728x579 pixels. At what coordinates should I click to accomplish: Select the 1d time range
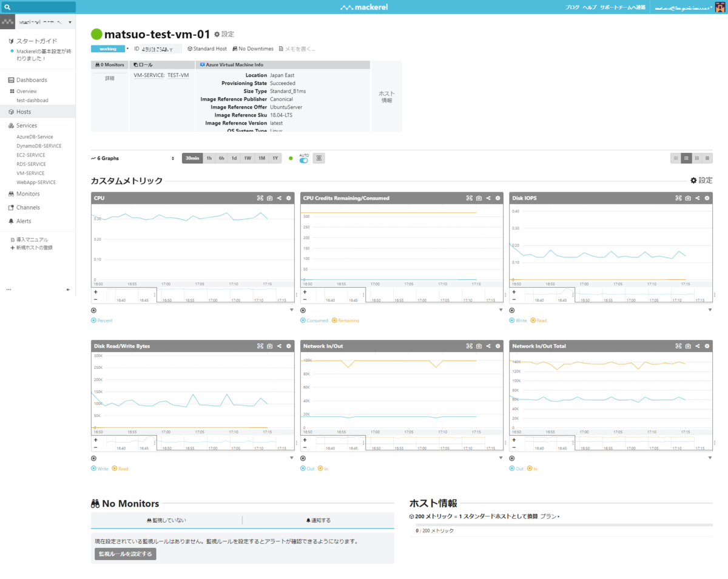(x=234, y=158)
